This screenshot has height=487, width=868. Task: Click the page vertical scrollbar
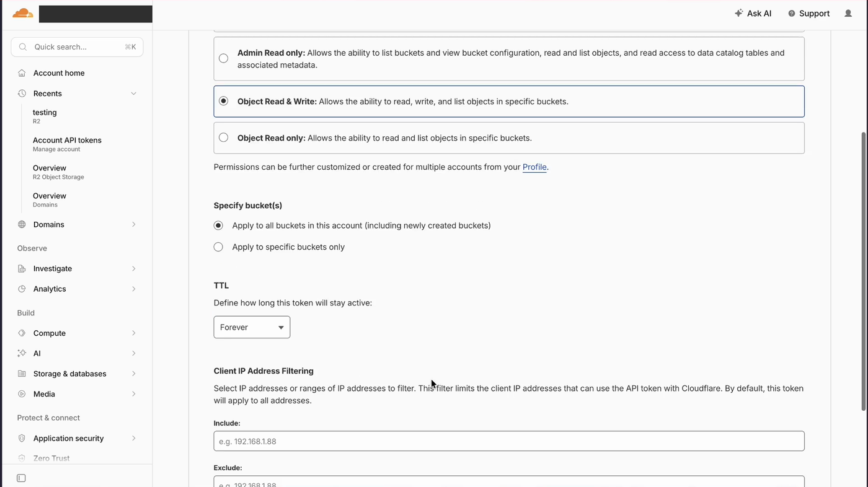(864, 271)
